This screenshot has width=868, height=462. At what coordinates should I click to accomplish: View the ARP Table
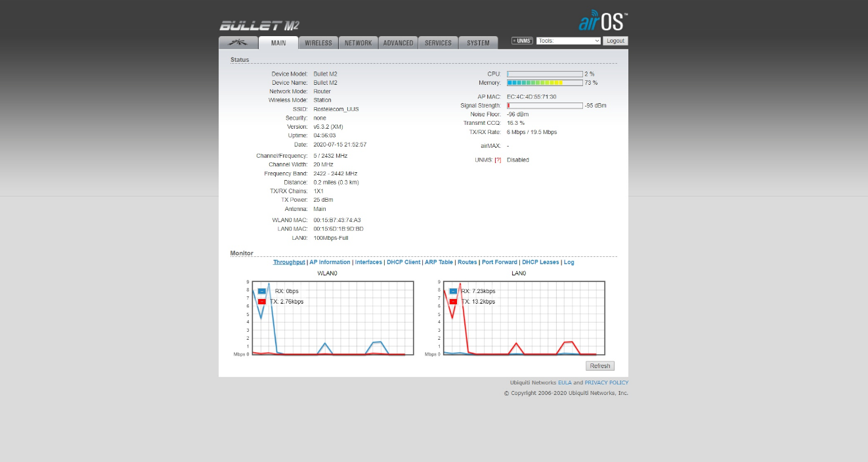[439, 262]
